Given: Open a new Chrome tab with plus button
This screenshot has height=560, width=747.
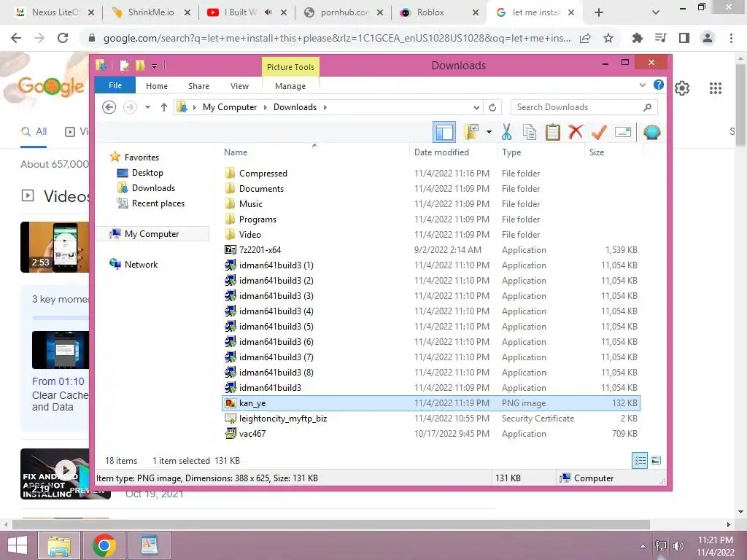Looking at the screenshot, I should click(599, 12).
